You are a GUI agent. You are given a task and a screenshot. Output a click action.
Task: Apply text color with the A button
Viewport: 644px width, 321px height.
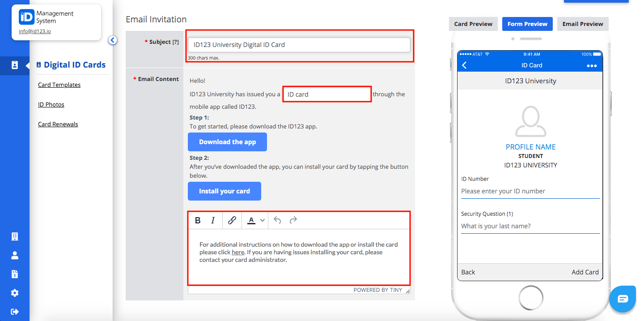(x=251, y=220)
